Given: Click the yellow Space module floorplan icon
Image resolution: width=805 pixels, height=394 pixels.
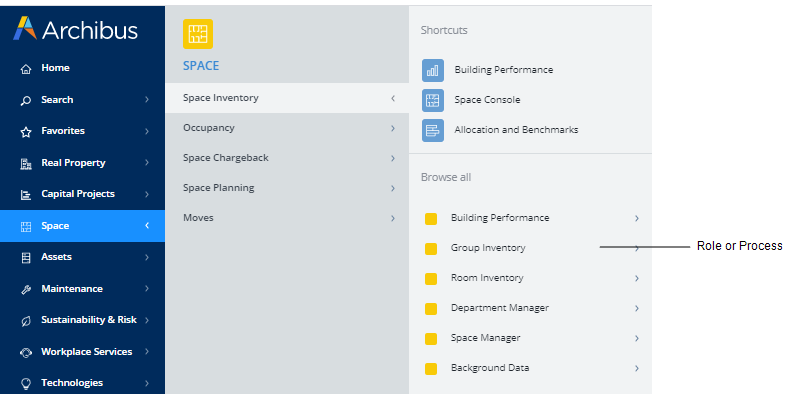Looking at the screenshot, I should click(x=198, y=34).
